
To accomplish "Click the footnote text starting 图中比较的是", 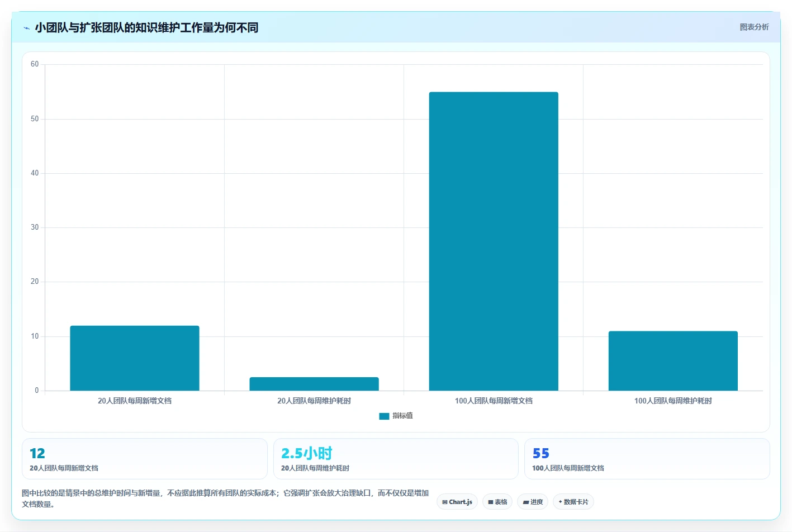I will (225, 498).
